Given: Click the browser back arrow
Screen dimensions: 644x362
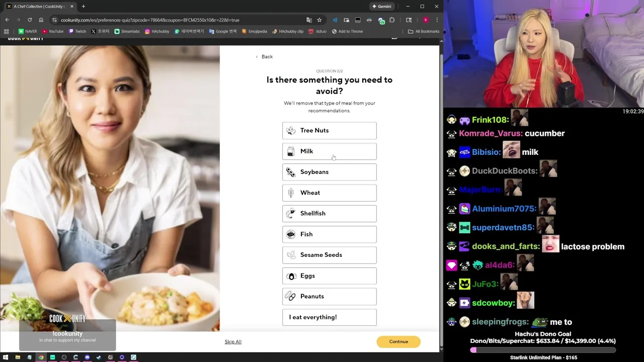Looking at the screenshot, I should pyautogui.click(x=7, y=20).
